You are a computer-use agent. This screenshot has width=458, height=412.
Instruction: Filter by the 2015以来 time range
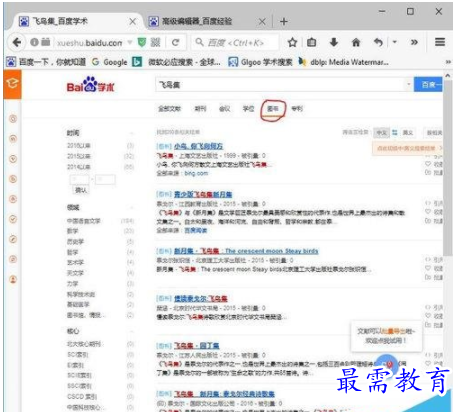click(x=79, y=156)
